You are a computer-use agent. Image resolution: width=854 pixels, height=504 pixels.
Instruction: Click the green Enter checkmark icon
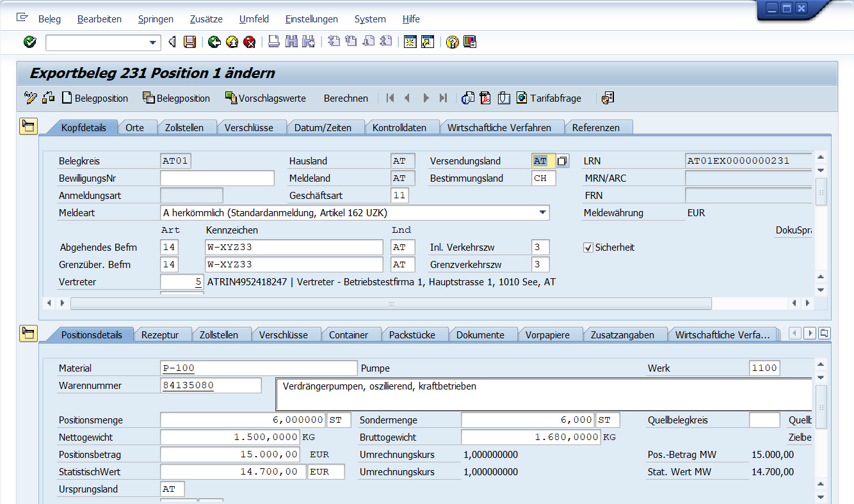click(29, 42)
